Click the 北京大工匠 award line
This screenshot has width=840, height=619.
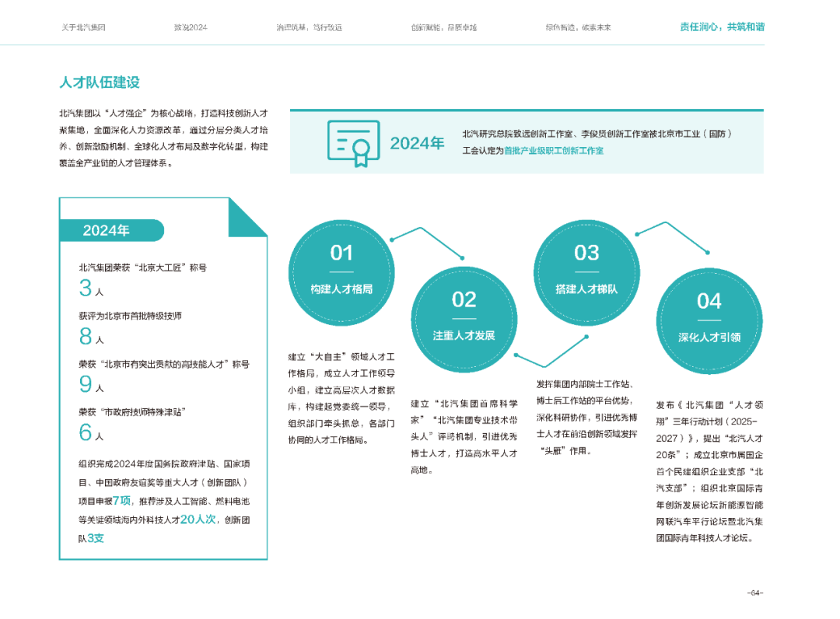coord(142,268)
